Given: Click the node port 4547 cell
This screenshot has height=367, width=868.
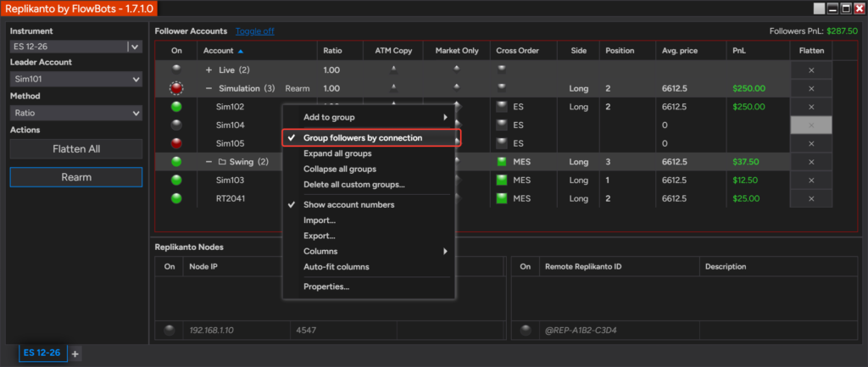Looking at the screenshot, I should pos(343,331).
